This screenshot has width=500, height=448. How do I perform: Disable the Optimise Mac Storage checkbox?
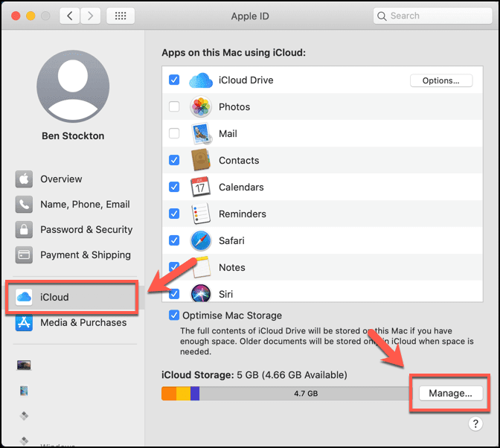pyautogui.click(x=174, y=316)
